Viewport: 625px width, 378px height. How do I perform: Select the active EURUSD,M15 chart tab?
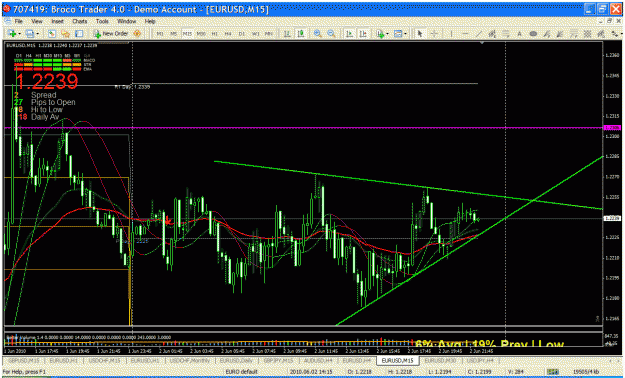pyautogui.click(x=398, y=360)
